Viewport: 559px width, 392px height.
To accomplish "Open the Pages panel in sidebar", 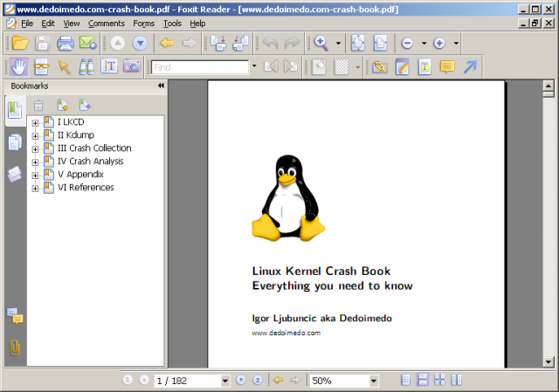I will point(15,141).
